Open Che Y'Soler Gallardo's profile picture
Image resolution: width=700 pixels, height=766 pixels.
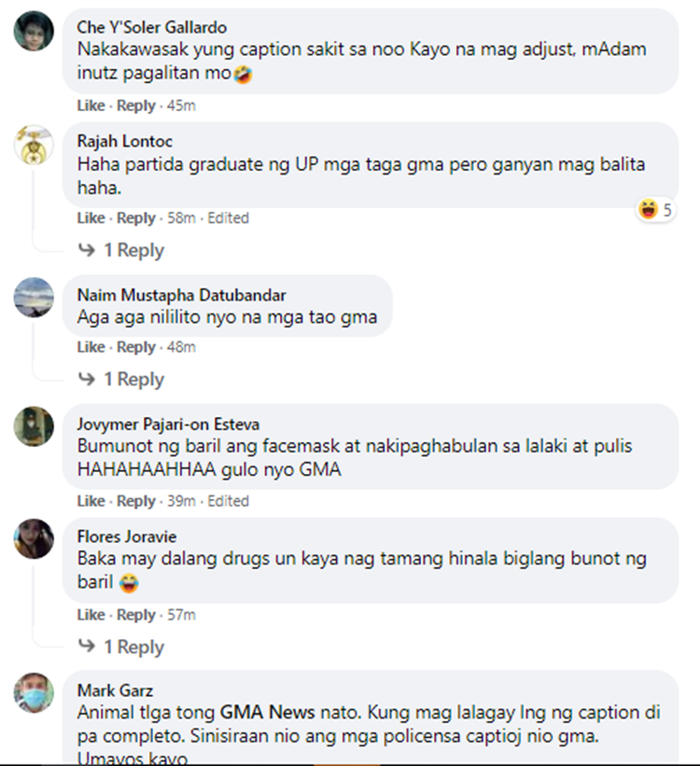[x=34, y=31]
